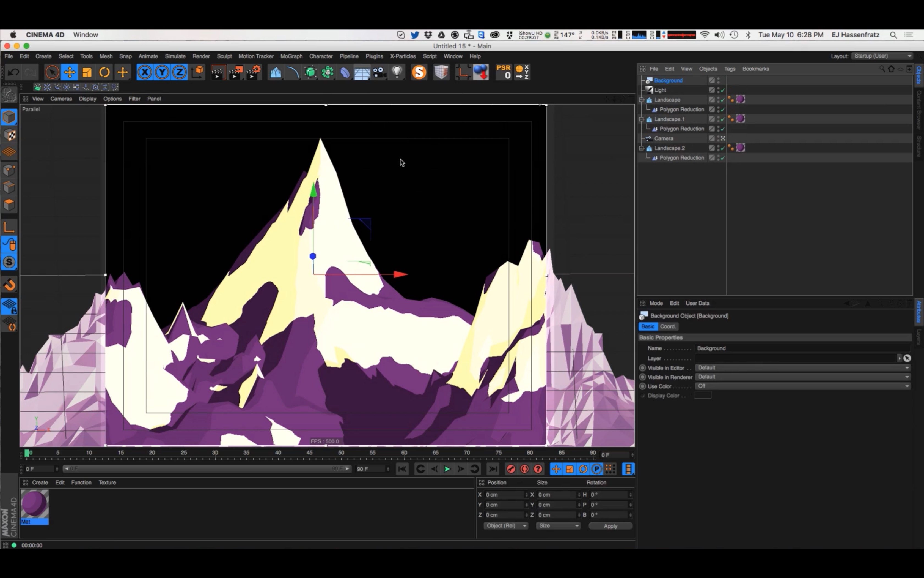
Task: Toggle Landscape.1 enable checkmark
Action: pyautogui.click(x=722, y=119)
